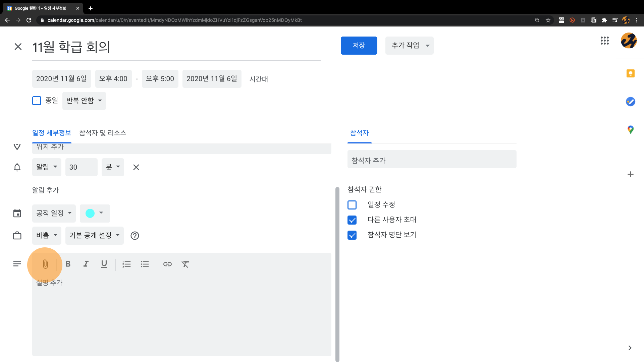Open the 기본 공개 설정 visibility dropdown
This screenshot has width=644, height=362.
coord(94,235)
